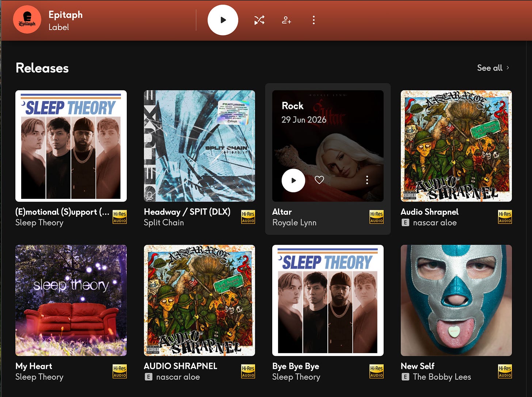Go to nascar aloe under top-row Audio Shrapnel
This screenshot has height=397, width=532.
click(x=435, y=223)
